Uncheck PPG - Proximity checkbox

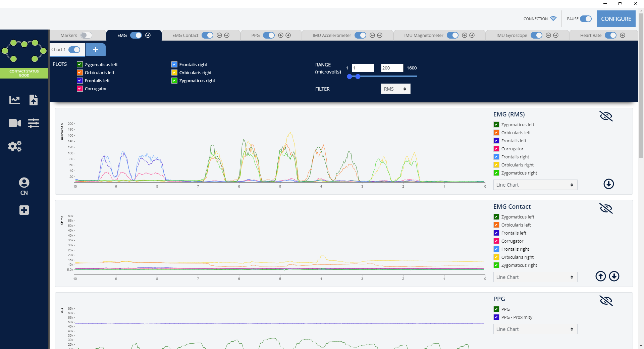496,317
